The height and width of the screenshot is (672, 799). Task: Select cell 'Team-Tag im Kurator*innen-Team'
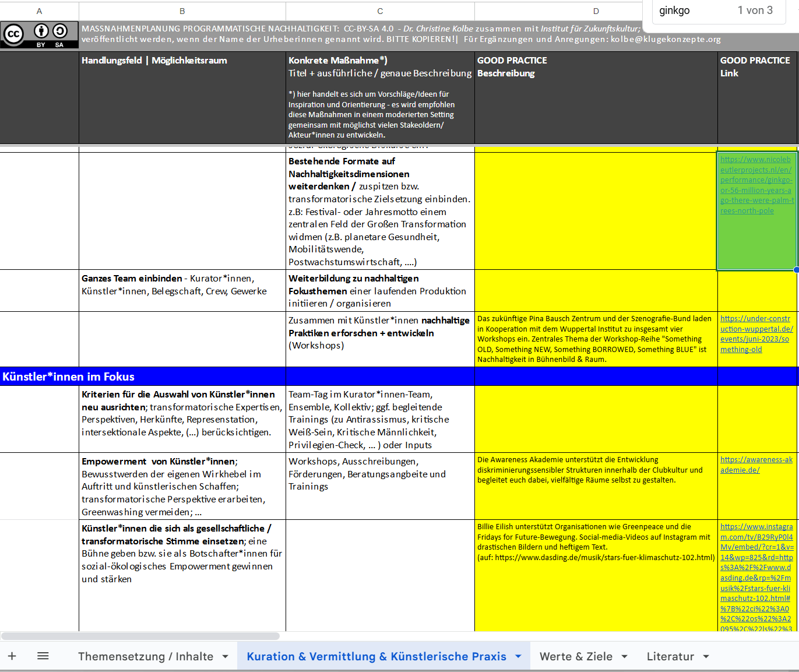(380, 419)
